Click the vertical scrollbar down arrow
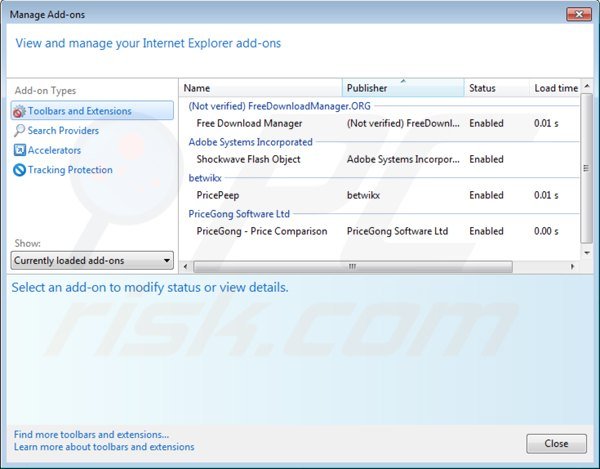This screenshot has width=600, height=469. pyautogui.click(x=587, y=253)
